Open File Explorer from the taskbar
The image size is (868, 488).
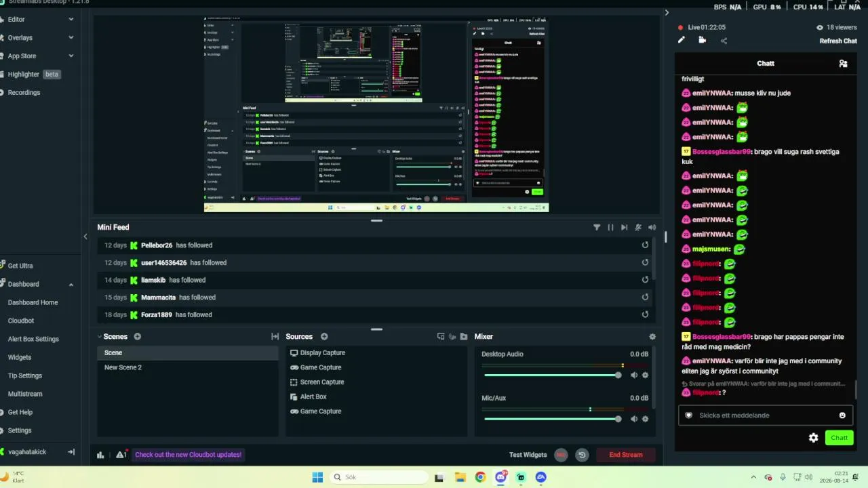click(x=460, y=477)
